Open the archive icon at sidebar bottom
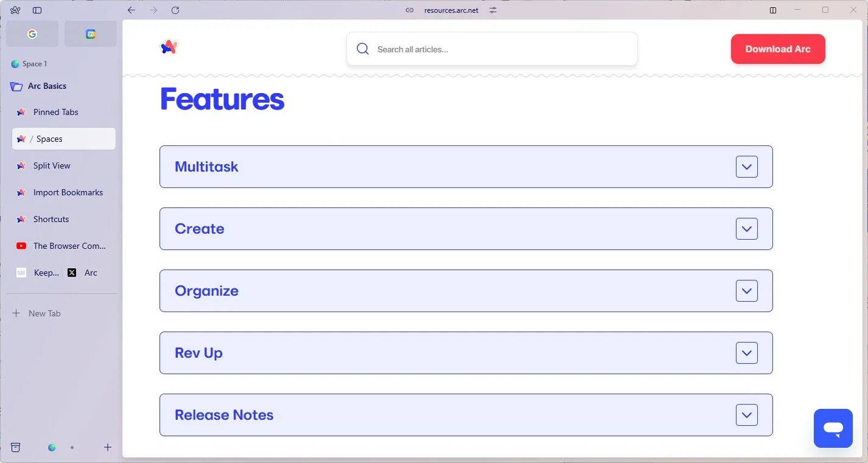This screenshot has height=463, width=868. (16, 448)
